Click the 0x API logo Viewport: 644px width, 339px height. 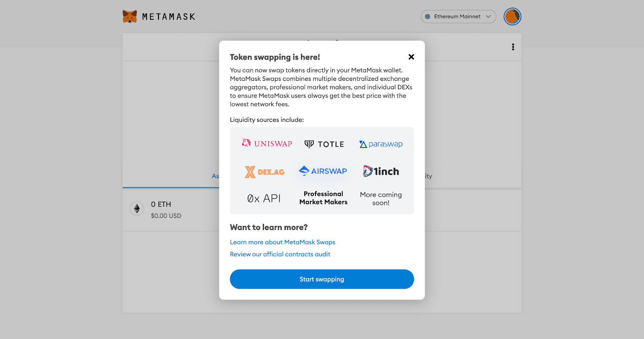pos(264,198)
